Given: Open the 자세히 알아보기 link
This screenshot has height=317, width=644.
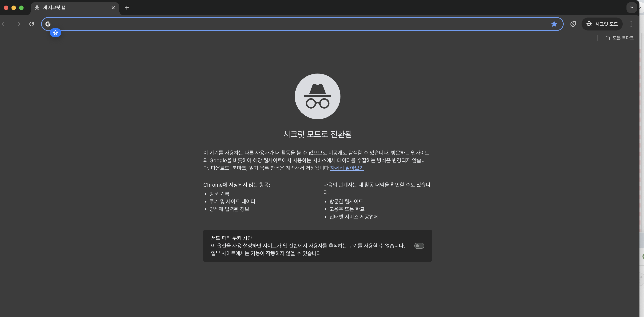Looking at the screenshot, I should [x=347, y=168].
